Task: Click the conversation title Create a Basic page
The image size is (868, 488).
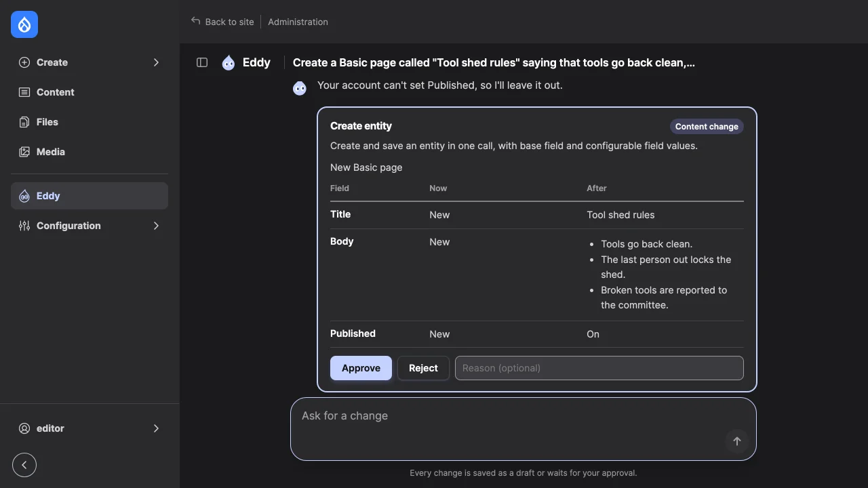Action: click(494, 62)
